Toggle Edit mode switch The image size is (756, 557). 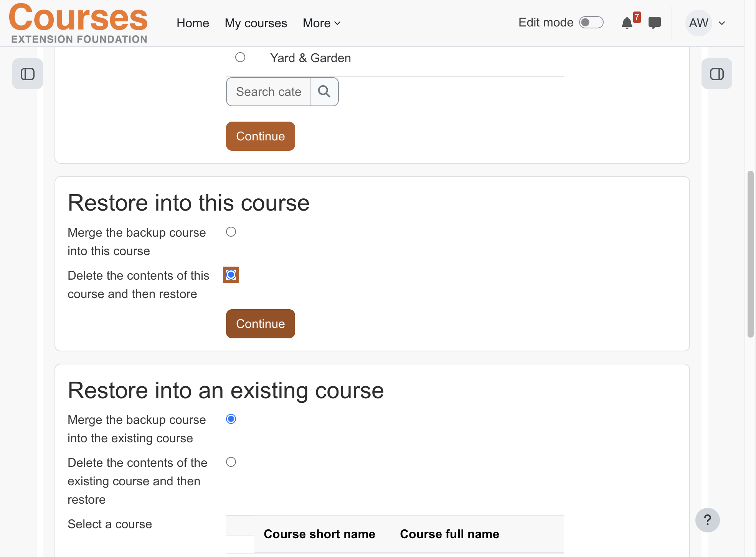591,23
